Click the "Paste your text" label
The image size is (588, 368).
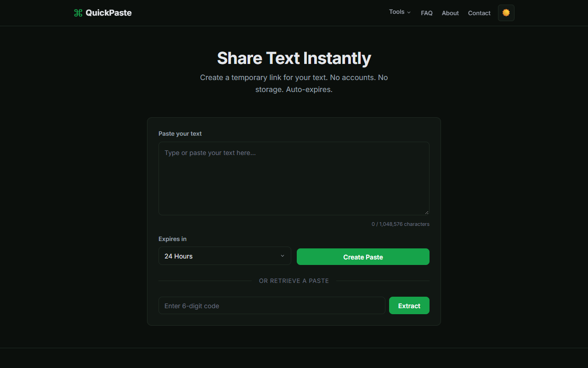(x=180, y=133)
